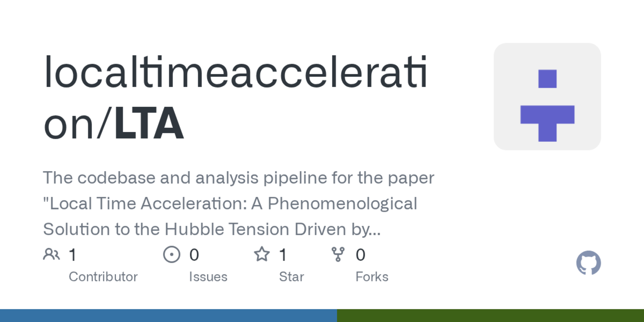Click the Issues circle-dot icon
Viewport: 644px width, 322px height.
(x=172, y=254)
